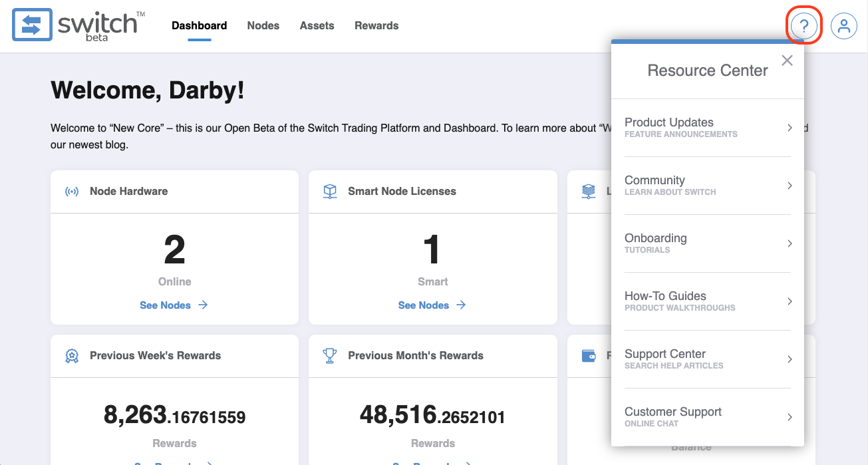Click the "Smart" label under licenses
Screen dimensions: 868x465
point(433,282)
